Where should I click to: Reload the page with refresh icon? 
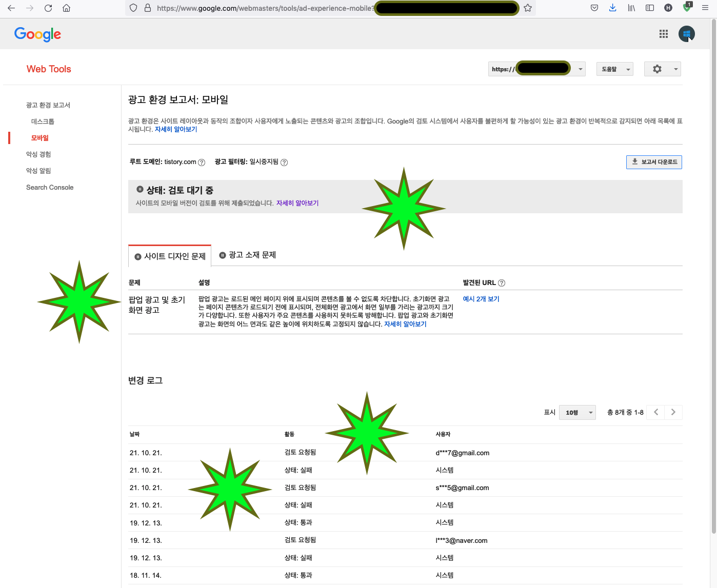coord(48,8)
